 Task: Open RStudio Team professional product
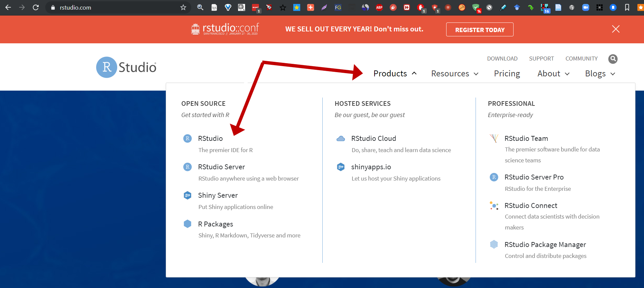pyautogui.click(x=526, y=139)
